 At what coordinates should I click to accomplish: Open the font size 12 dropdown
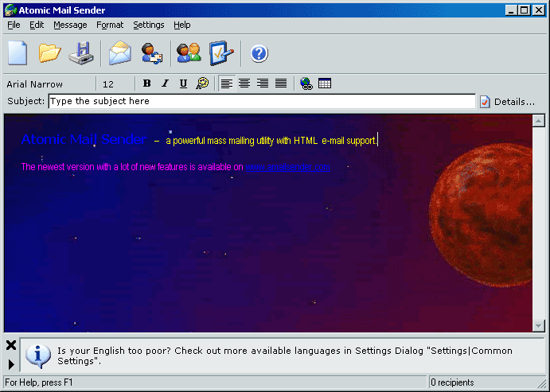point(115,84)
